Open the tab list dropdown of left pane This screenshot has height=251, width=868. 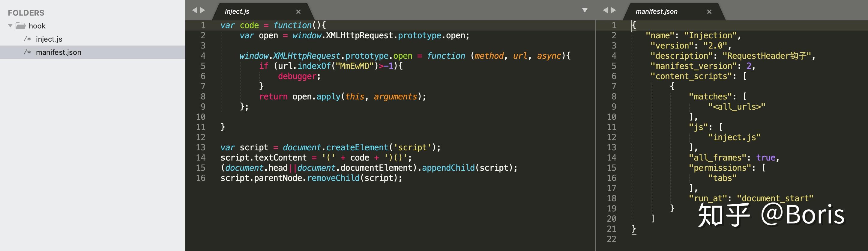click(x=585, y=10)
